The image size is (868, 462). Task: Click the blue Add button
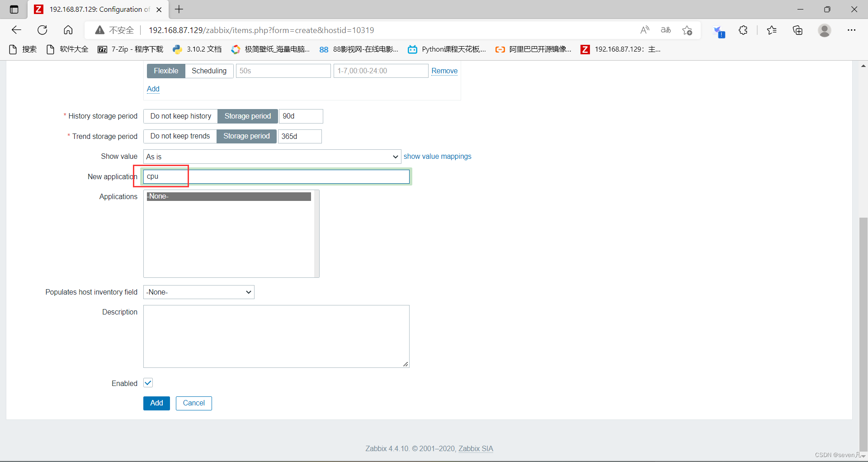tap(156, 403)
